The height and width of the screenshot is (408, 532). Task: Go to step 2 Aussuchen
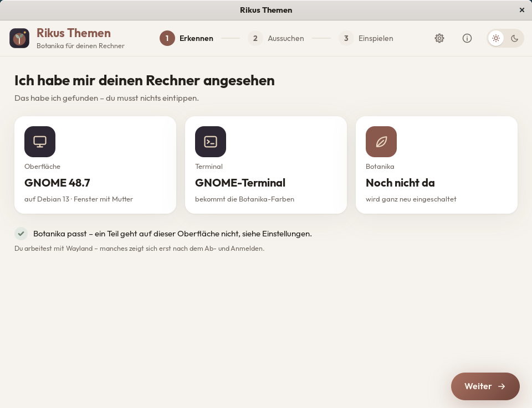pos(276,38)
